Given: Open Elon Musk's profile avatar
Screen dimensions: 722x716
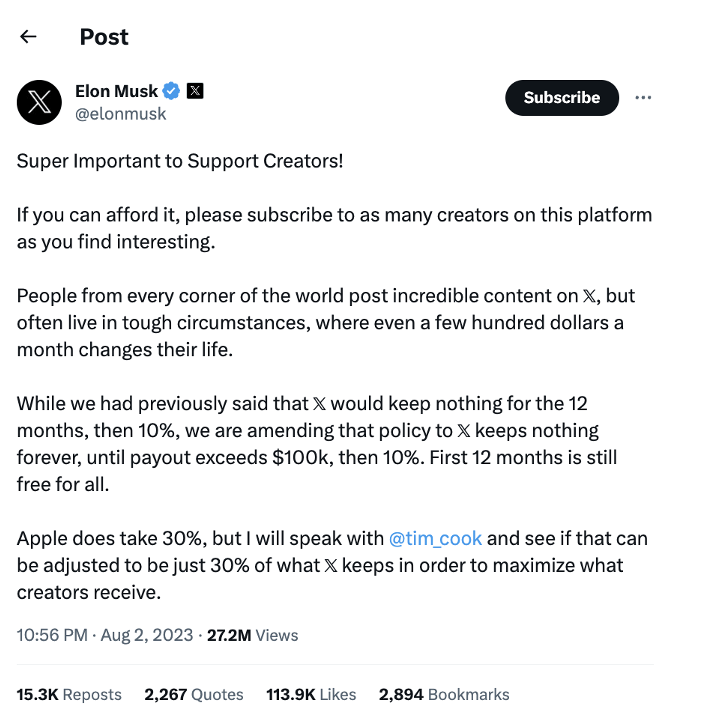Looking at the screenshot, I should click(x=40, y=102).
